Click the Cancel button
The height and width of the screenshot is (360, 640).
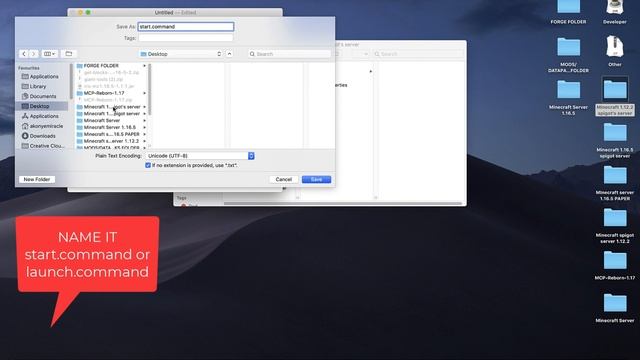284,179
